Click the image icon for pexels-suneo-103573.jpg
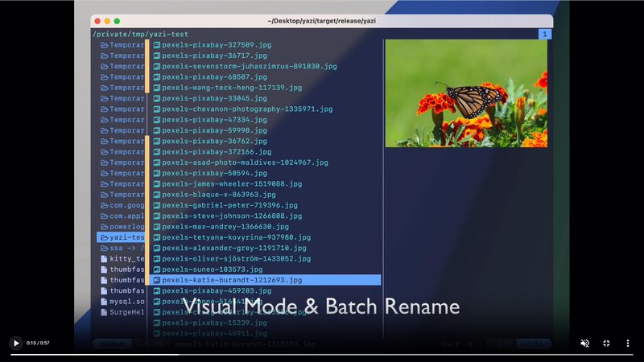The width and height of the screenshot is (644, 362). pyautogui.click(x=157, y=269)
